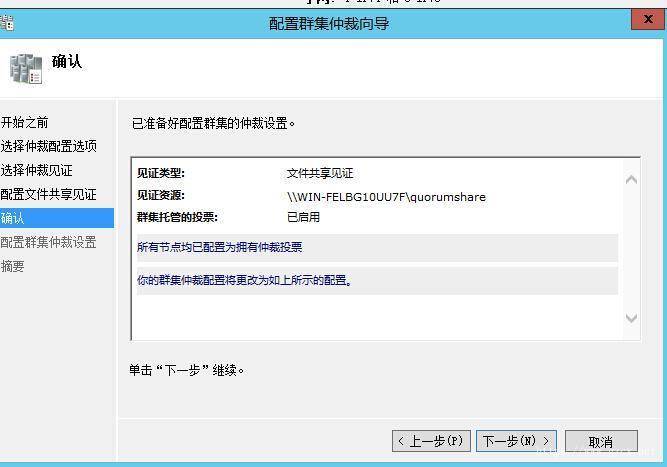Click the 你的群集仲裁配置将更改 message row
This screenshot has height=467, width=667.
tap(377, 281)
